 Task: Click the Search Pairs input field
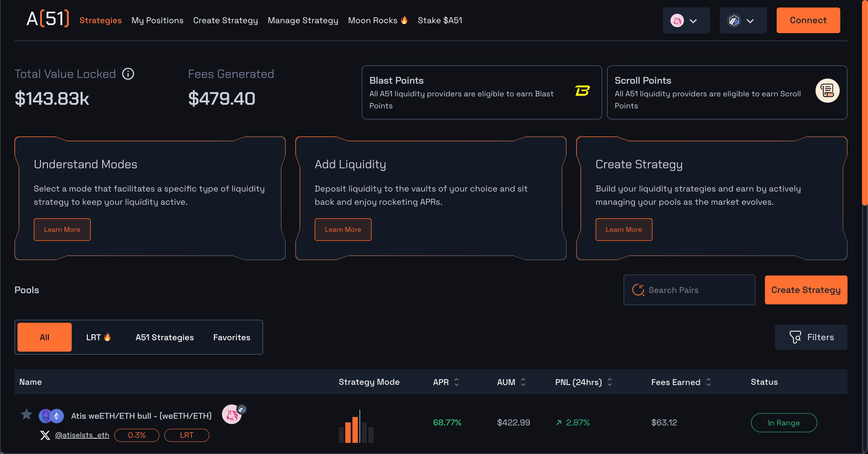(689, 290)
